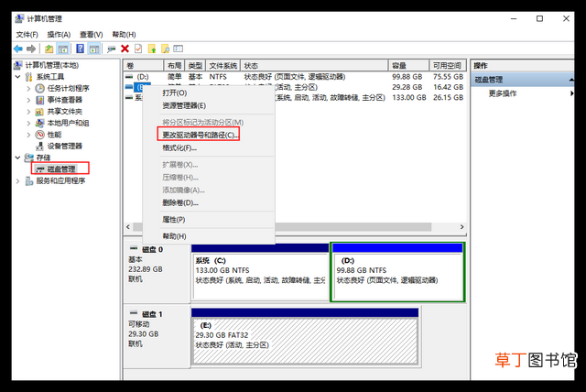Select 本地用户和组 in the tree
The height and width of the screenshot is (392, 586).
pyautogui.click(x=68, y=123)
